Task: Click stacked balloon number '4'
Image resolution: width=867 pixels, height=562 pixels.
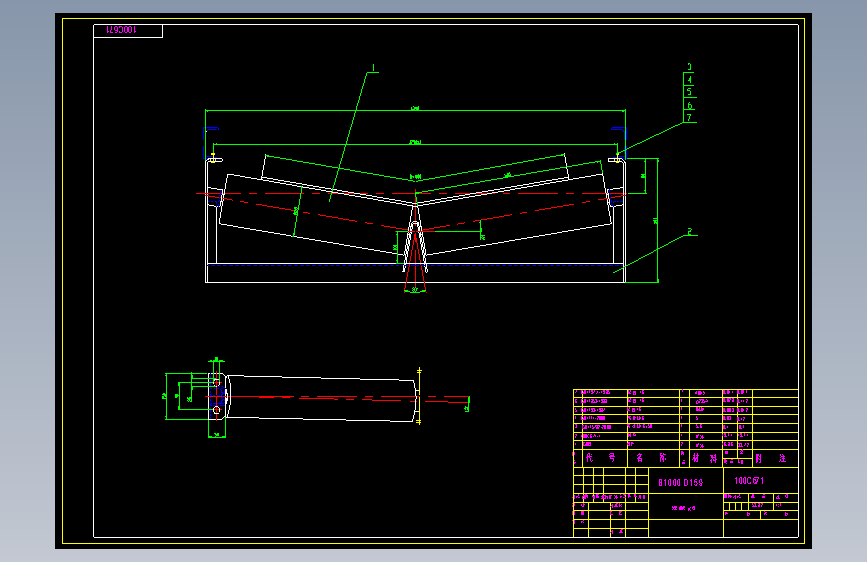Action: point(689,79)
